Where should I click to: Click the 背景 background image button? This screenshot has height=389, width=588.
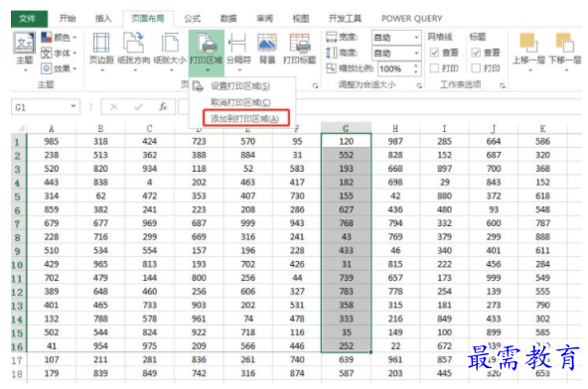point(267,49)
